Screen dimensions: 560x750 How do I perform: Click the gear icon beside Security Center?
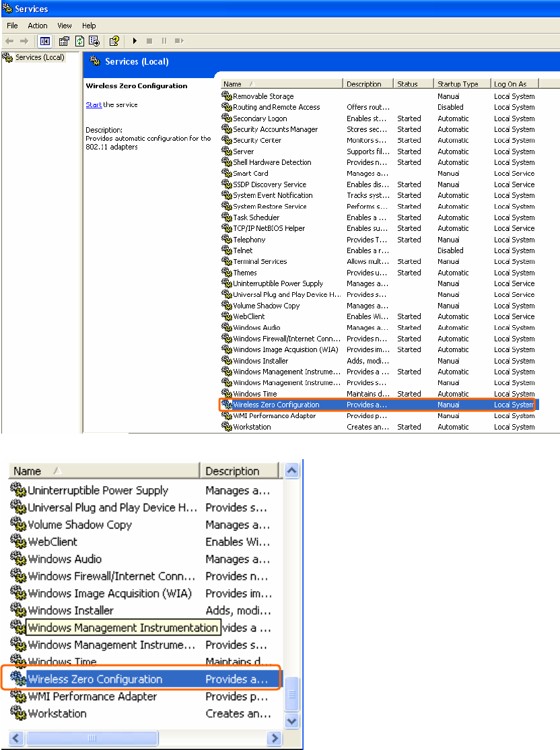click(x=227, y=139)
